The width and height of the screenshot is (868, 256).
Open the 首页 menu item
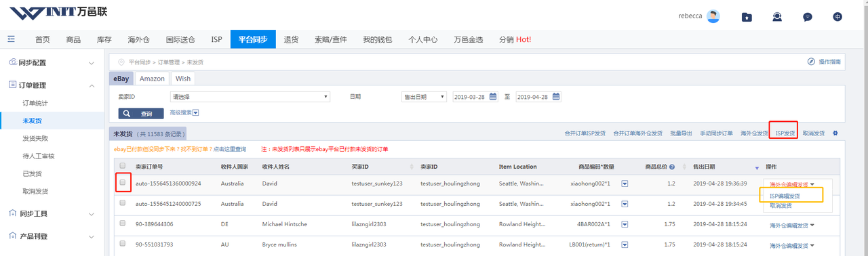click(43, 39)
